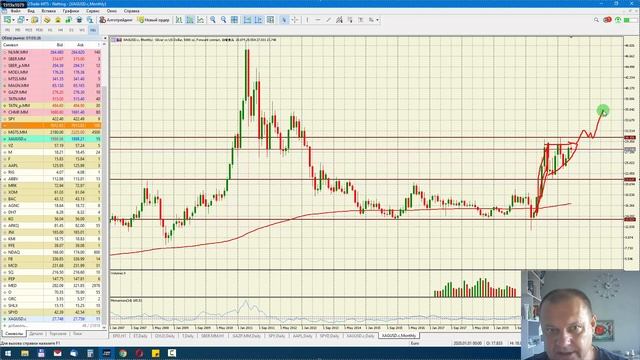The height and width of the screenshot is (360, 640).
Task: Open the search icon in toolbar
Action: tap(596, 20)
